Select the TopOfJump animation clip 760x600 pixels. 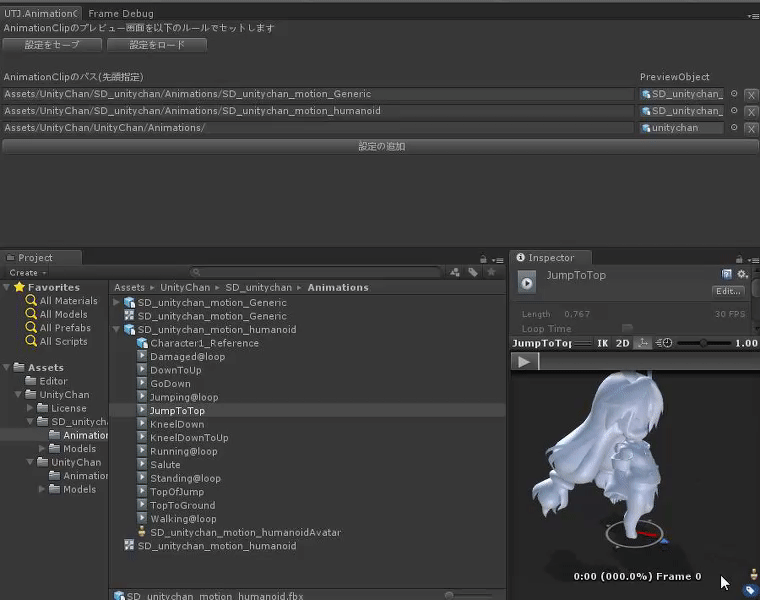177,492
